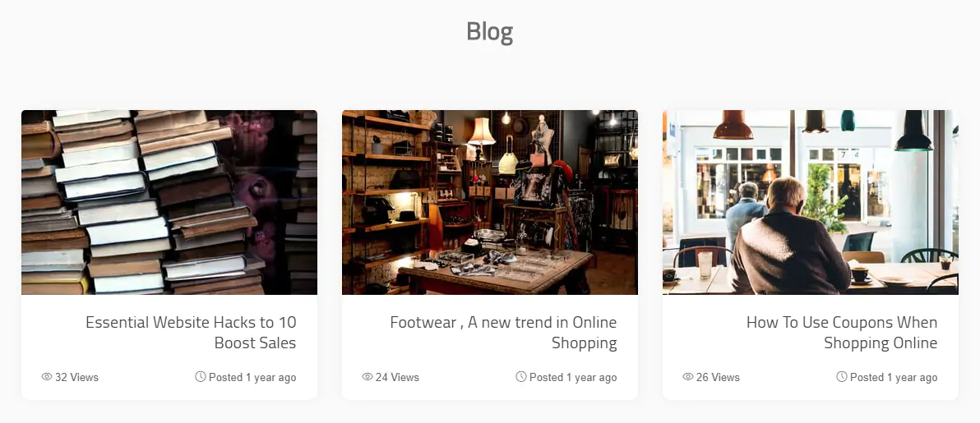Click "Posted 1 year ago" on Footwear post

573,378
